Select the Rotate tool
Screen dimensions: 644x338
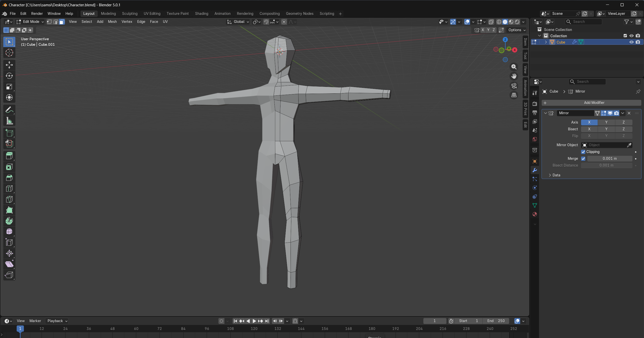pyautogui.click(x=9, y=76)
